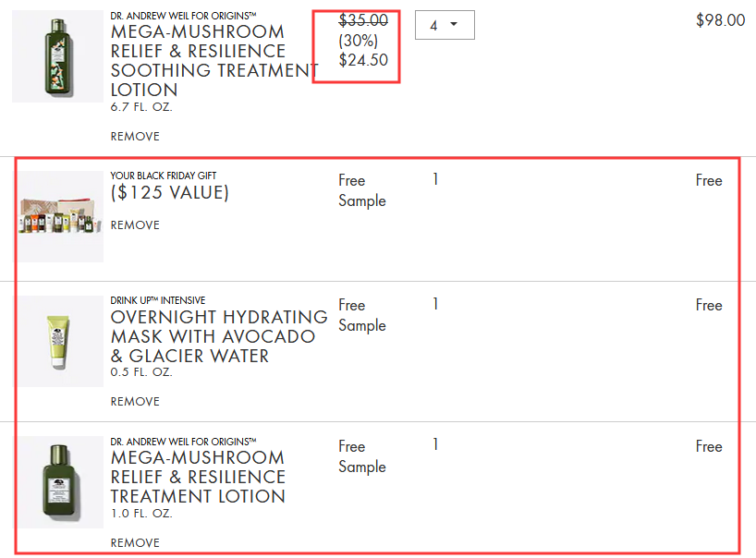This screenshot has width=756, height=558.
Task: Open the ($125 Value) gift title
Action: point(170,193)
